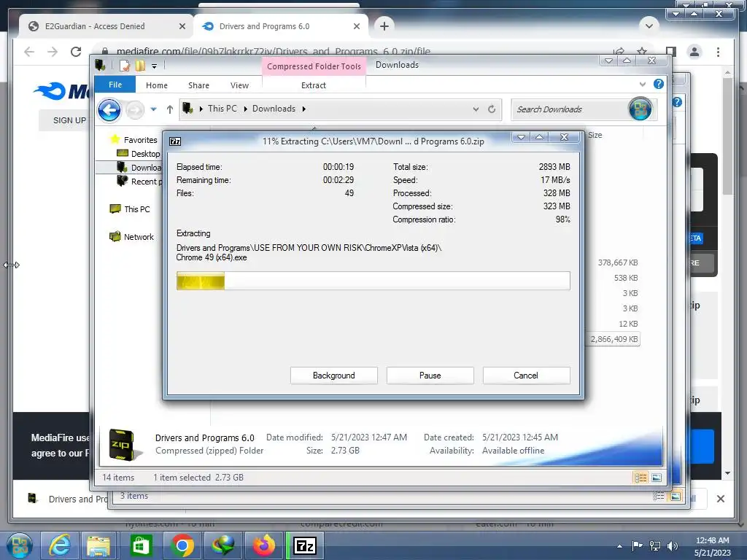Click 7-Zip icon on the taskbar
Viewport: 747px width, 560px height.
[305, 545]
